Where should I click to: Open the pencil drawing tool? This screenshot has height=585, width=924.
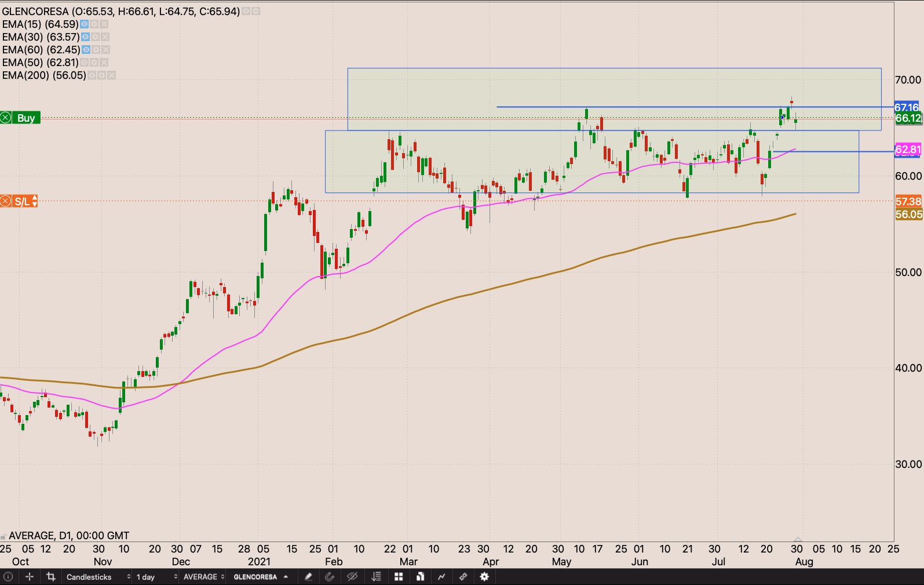click(x=308, y=577)
